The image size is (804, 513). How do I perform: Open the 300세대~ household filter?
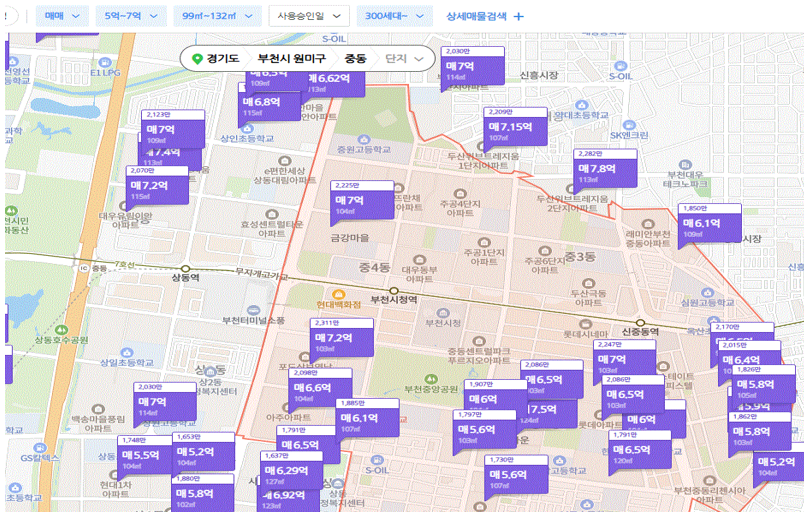[394, 16]
